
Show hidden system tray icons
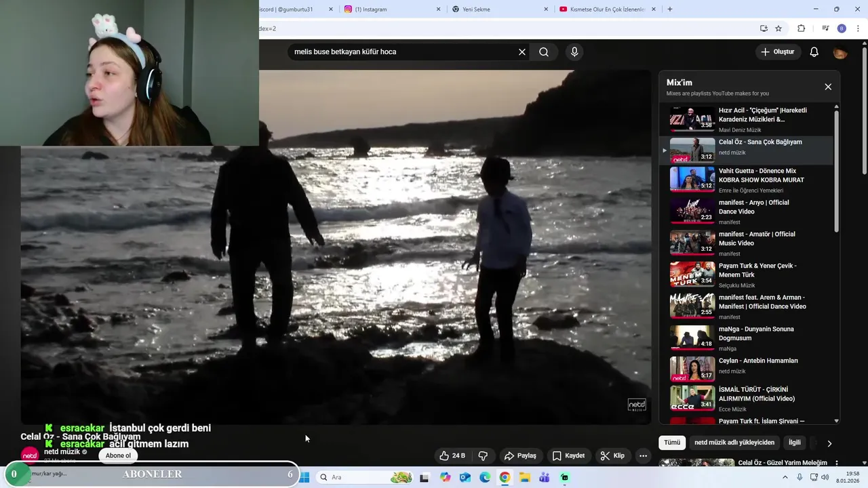click(785, 477)
